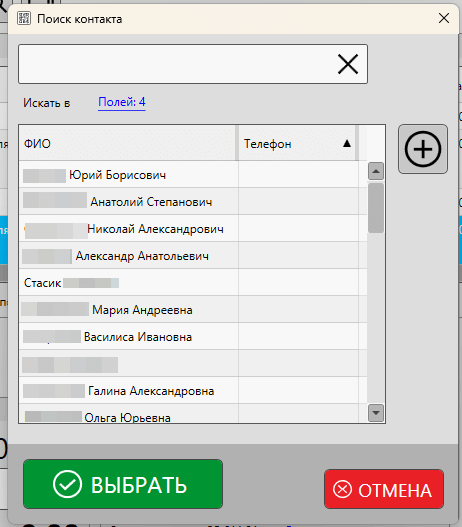Select the Галина Александровна contact row
Image resolution: width=462 pixels, height=527 pixels.
(x=193, y=391)
